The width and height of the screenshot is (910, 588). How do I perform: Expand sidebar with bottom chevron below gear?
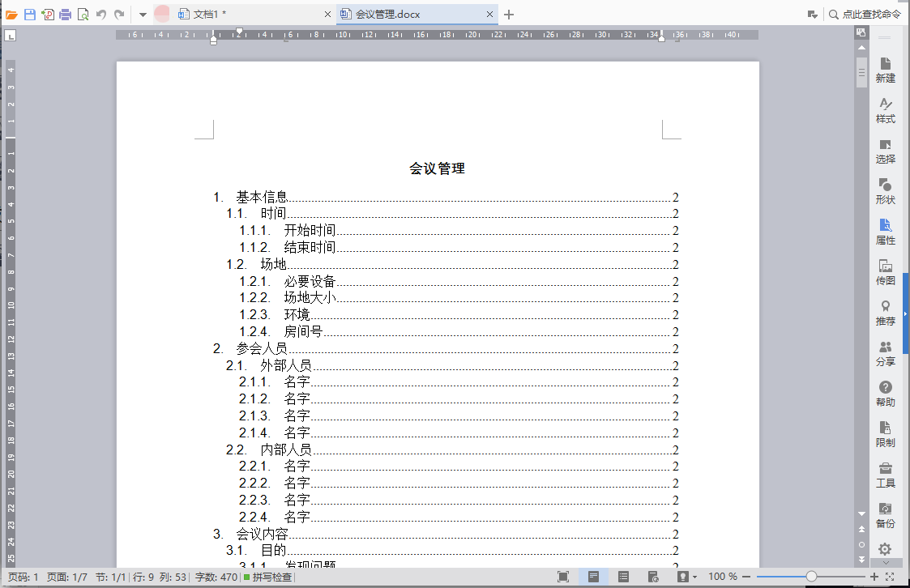tap(885, 562)
